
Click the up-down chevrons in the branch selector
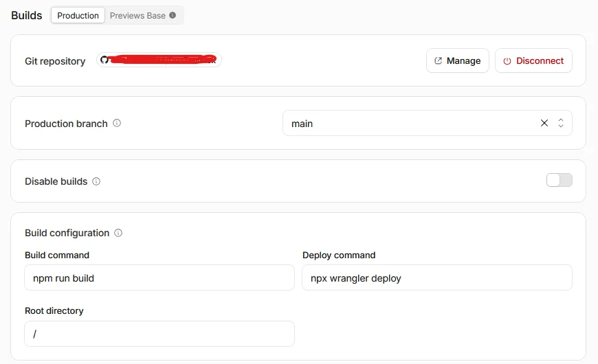coord(561,123)
